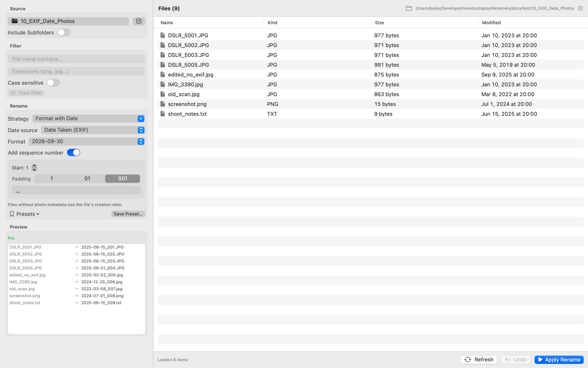Click the Extensions filter field
Screen dimensions: 588x368
[76, 71]
